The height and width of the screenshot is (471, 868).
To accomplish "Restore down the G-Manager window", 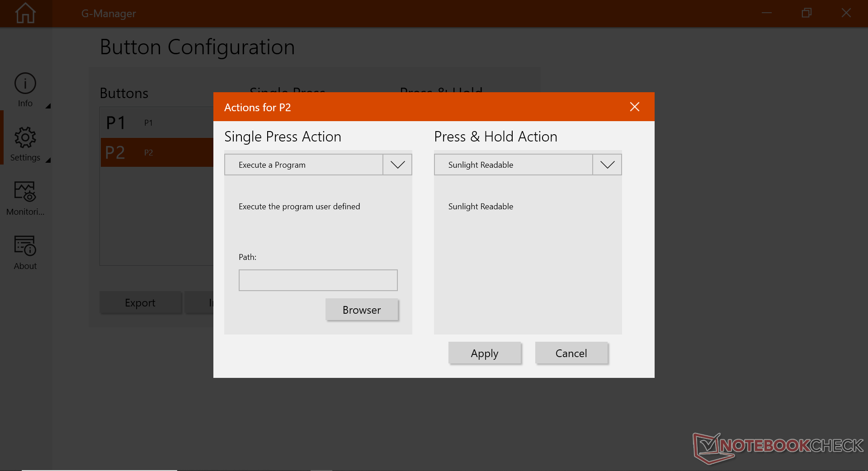I will [x=807, y=13].
